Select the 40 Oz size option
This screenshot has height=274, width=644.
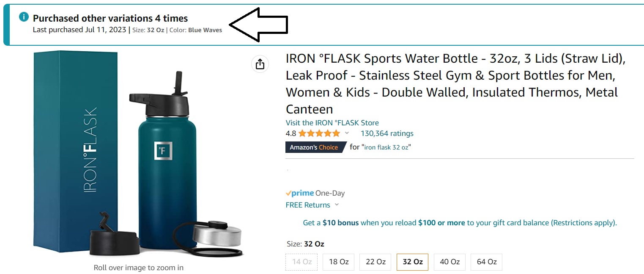coord(449,262)
